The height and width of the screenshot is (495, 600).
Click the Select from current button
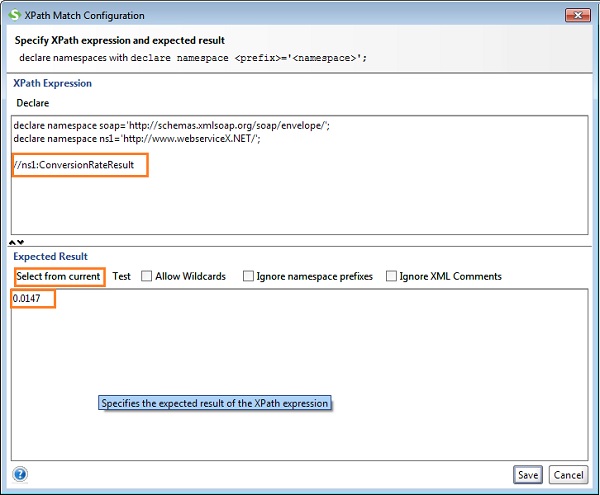[58, 276]
